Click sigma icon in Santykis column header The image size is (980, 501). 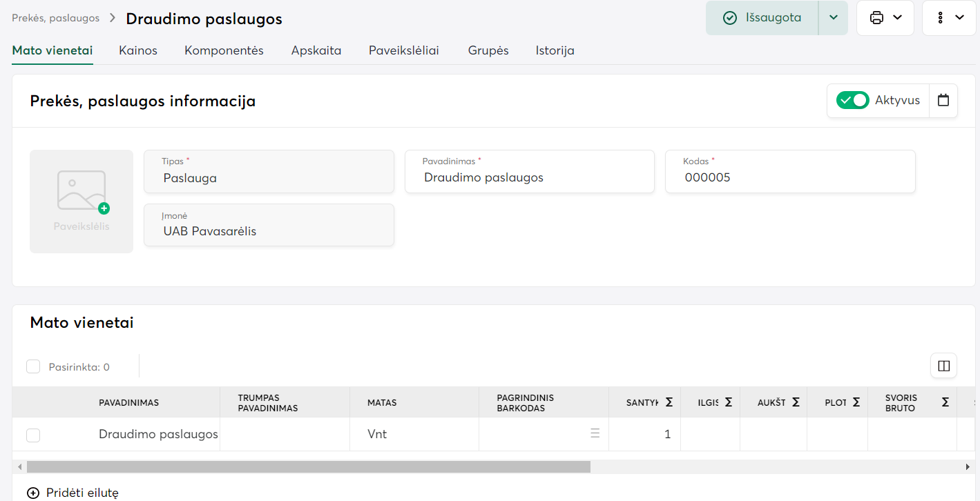pyautogui.click(x=669, y=402)
